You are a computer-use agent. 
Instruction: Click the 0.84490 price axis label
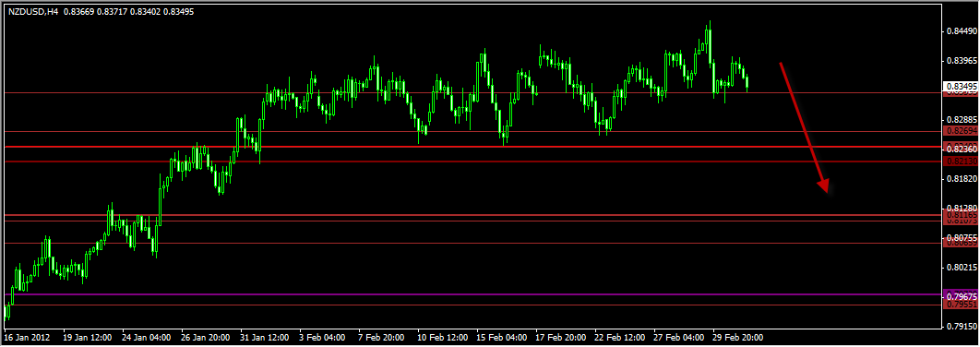coord(961,31)
